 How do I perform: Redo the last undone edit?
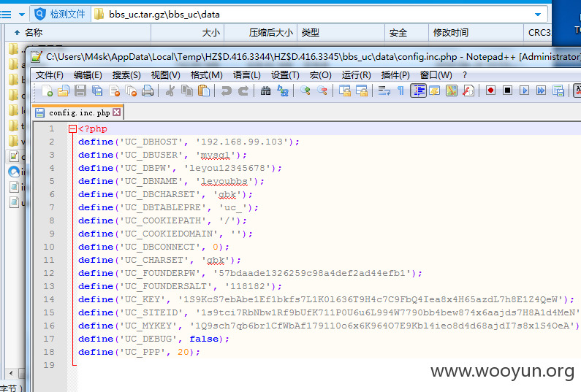click(243, 91)
